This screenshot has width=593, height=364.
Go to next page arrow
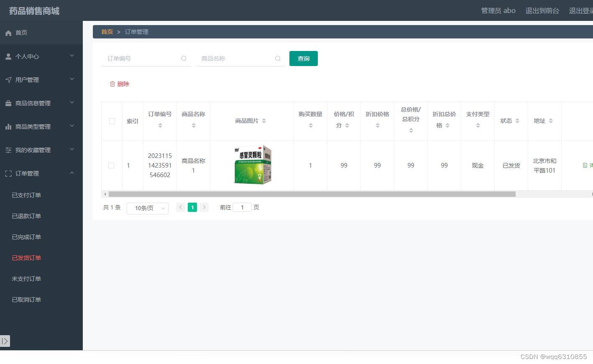click(x=204, y=207)
